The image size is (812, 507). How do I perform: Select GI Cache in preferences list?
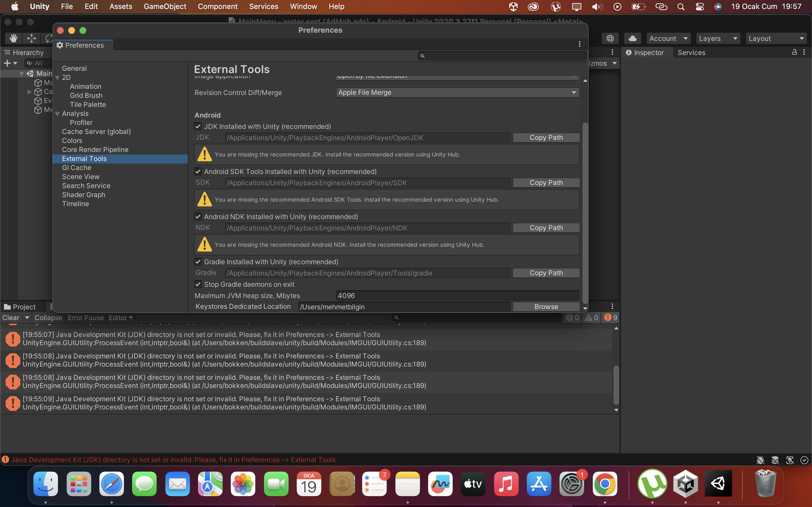76,168
